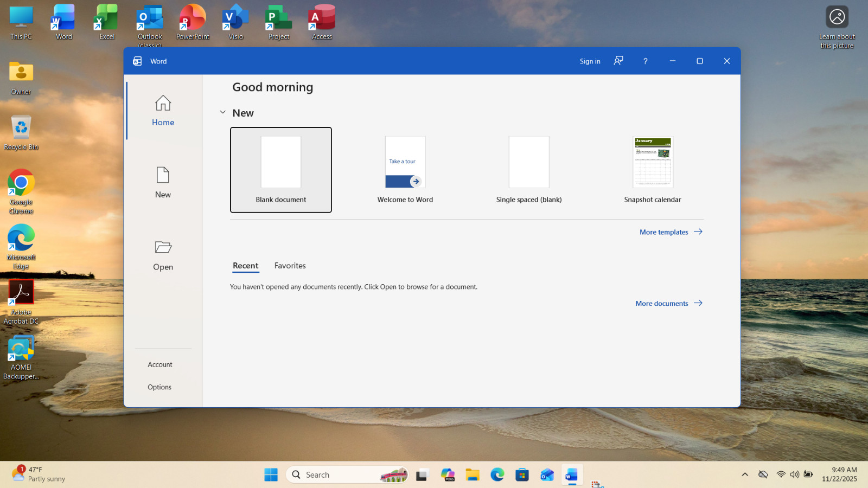This screenshot has width=868, height=488.
Task: Click Sign in in the title bar
Action: pos(590,61)
